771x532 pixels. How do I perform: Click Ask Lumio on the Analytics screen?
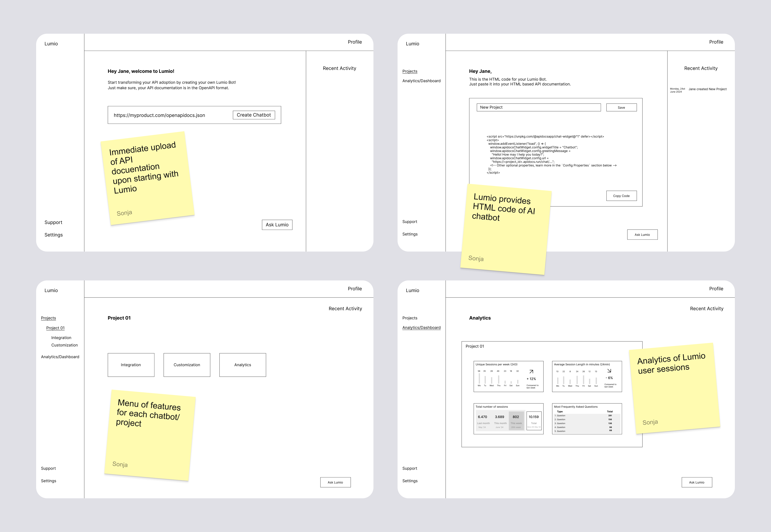tap(697, 482)
